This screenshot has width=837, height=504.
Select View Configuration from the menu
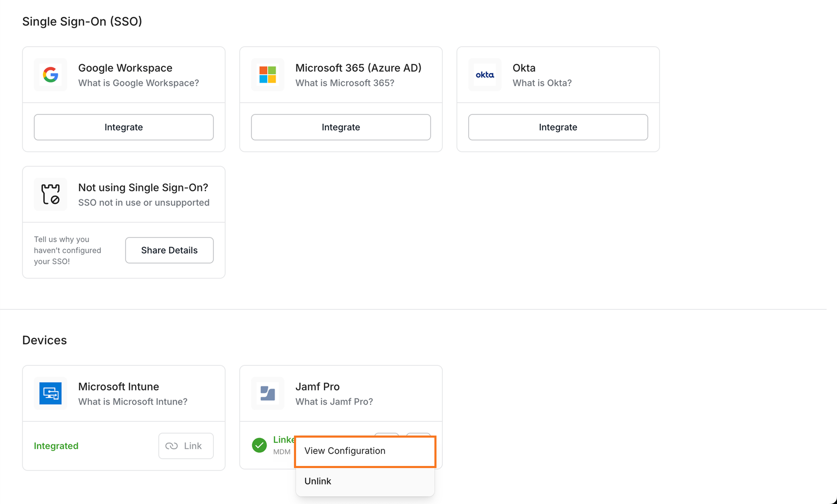tap(345, 451)
